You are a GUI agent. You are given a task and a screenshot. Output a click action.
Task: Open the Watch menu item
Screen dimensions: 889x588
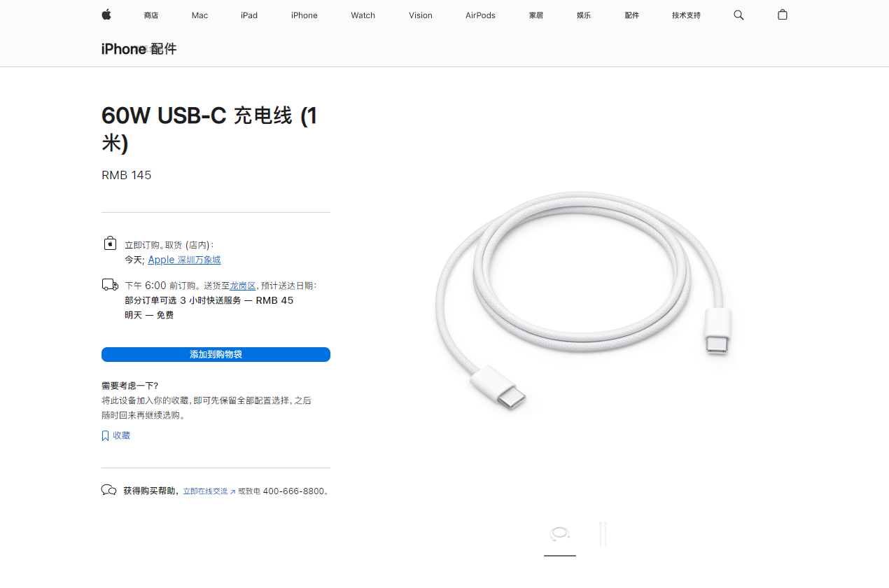tap(363, 15)
